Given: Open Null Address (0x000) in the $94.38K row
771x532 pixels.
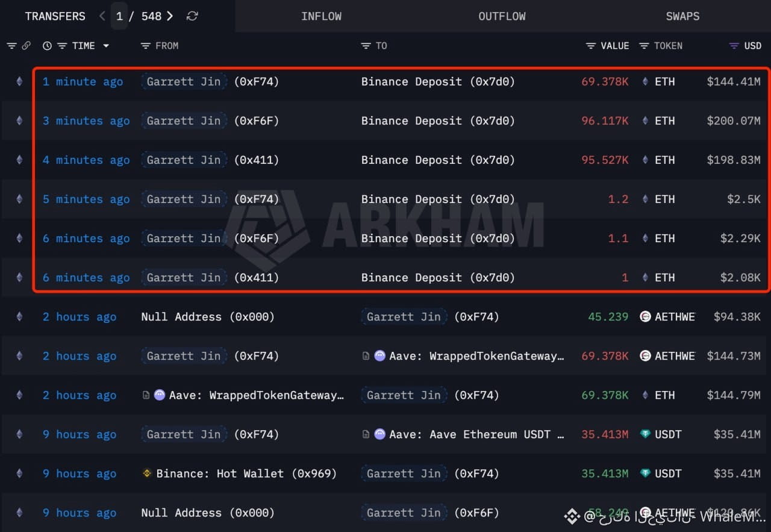Looking at the screenshot, I should [x=208, y=317].
